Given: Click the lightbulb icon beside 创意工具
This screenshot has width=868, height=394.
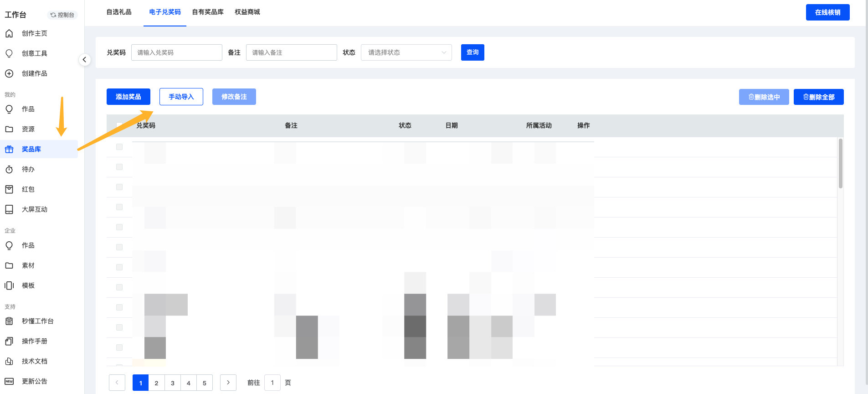Looking at the screenshot, I should click(9, 53).
